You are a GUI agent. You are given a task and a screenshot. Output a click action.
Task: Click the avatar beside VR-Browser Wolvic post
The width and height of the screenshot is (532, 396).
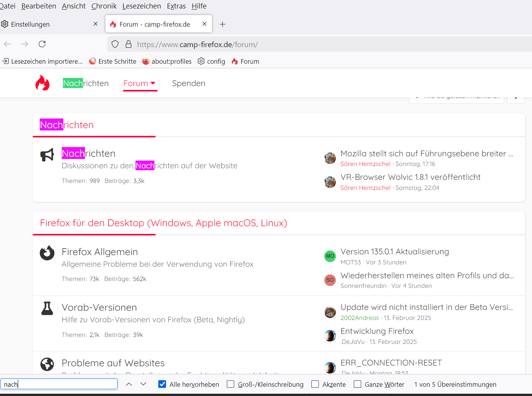[330, 182]
